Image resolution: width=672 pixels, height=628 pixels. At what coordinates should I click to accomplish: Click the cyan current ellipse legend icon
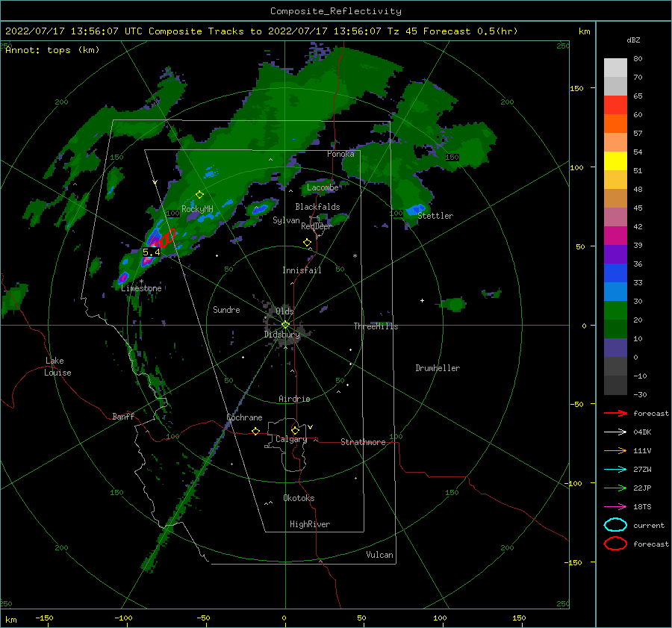click(615, 525)
